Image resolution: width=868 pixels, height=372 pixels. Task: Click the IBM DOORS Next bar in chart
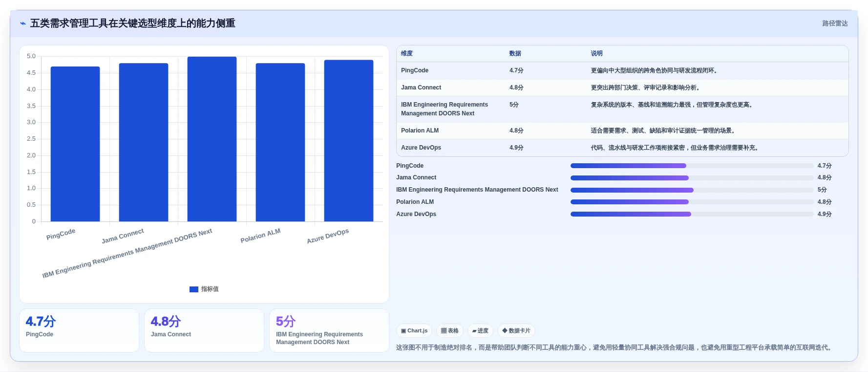tap(212, 139)
